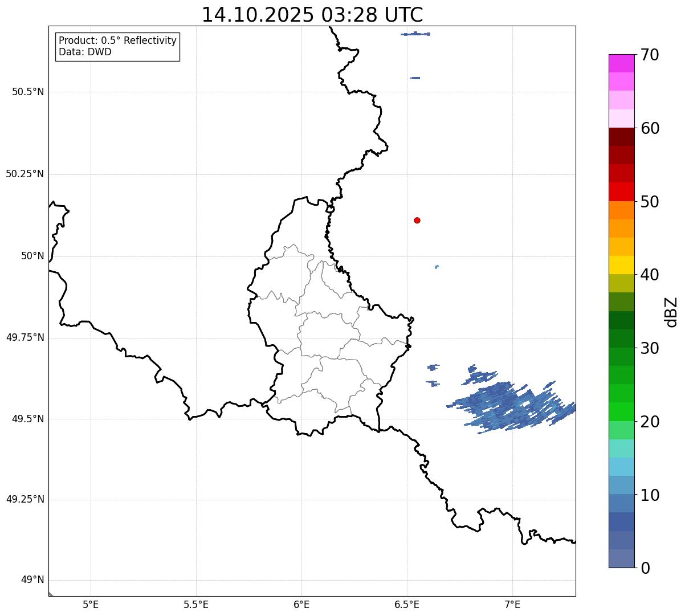The height and width of the screenshot is (616, 685).
Task: Pick the magenta swatch at colorbar top
Action: pyautogui.click(x=621, y=63)
